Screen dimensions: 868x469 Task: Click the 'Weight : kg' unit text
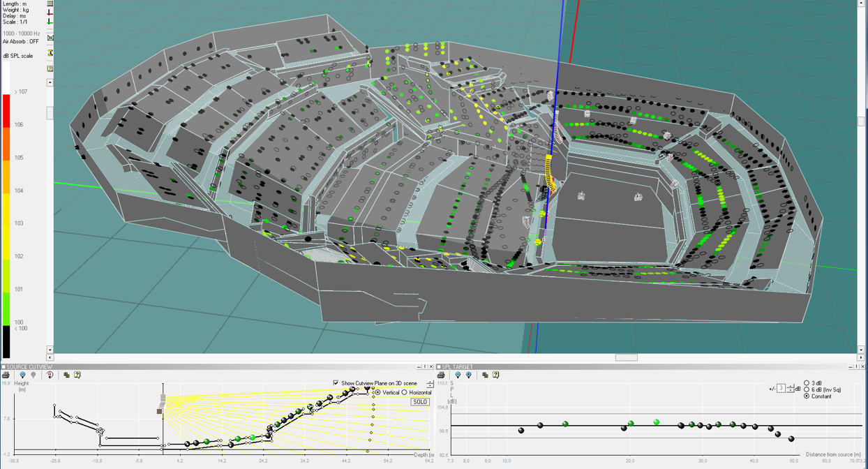coord(16,10)
